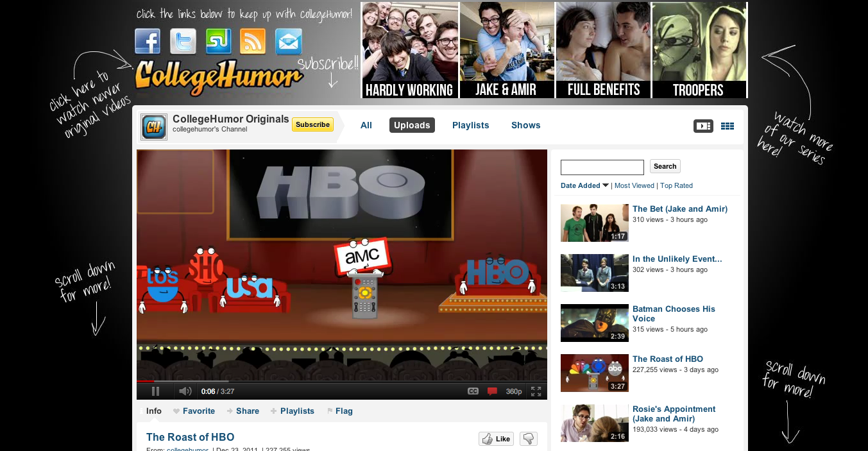Open Batman Chooses His Voice title link
The height and width of the screenshot is (451, 868).
tap(674, 314)
